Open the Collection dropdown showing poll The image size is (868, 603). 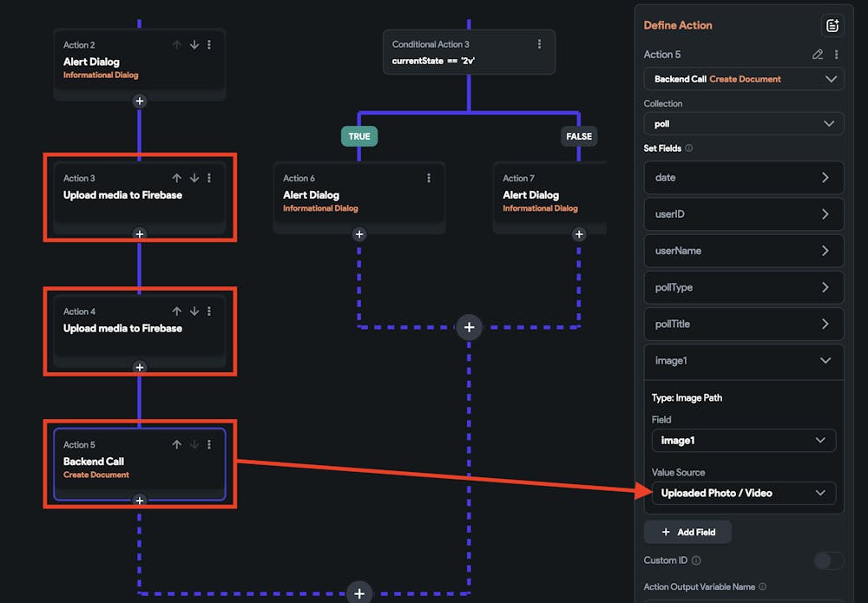pos(744,124)
